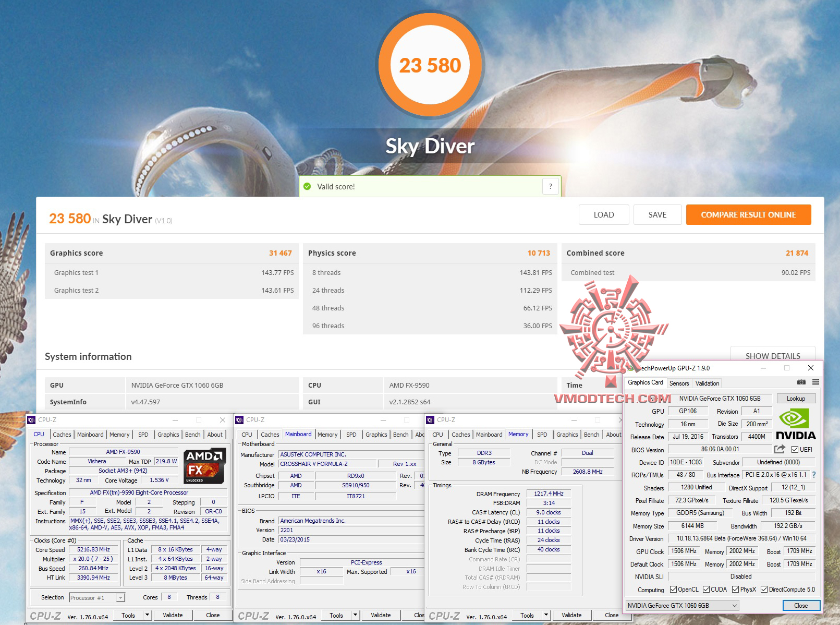Toggle the CUDA checkbox
Image resolution: width=840 pixels, height=625 pixels.
tap(706, 590)
